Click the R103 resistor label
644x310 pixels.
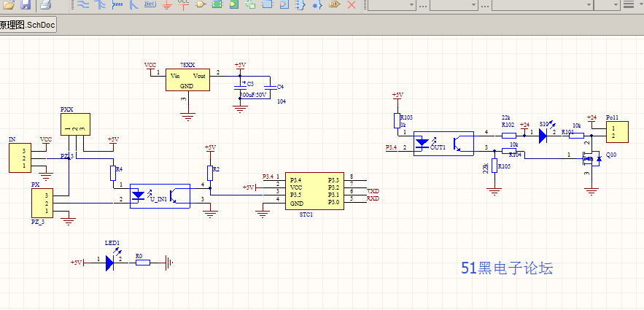[x=407, y=117]
